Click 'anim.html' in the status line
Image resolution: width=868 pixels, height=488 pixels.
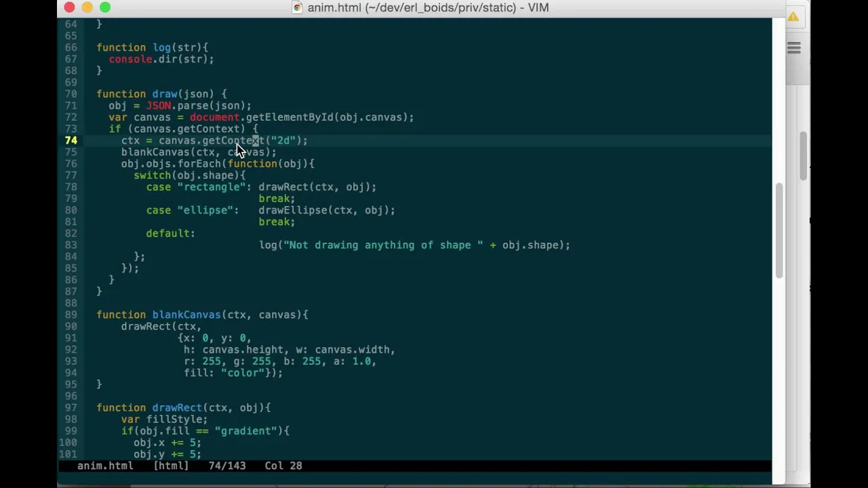point(105,466)
